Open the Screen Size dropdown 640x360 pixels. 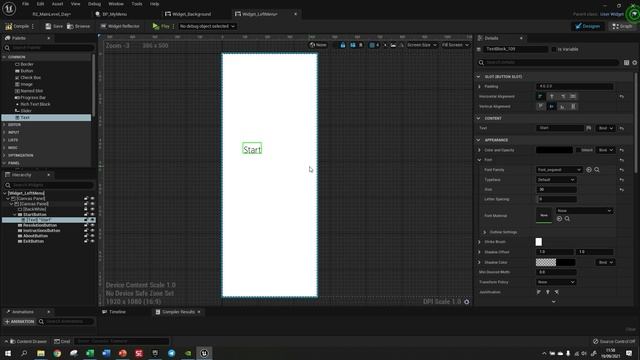tap(422, 45)
